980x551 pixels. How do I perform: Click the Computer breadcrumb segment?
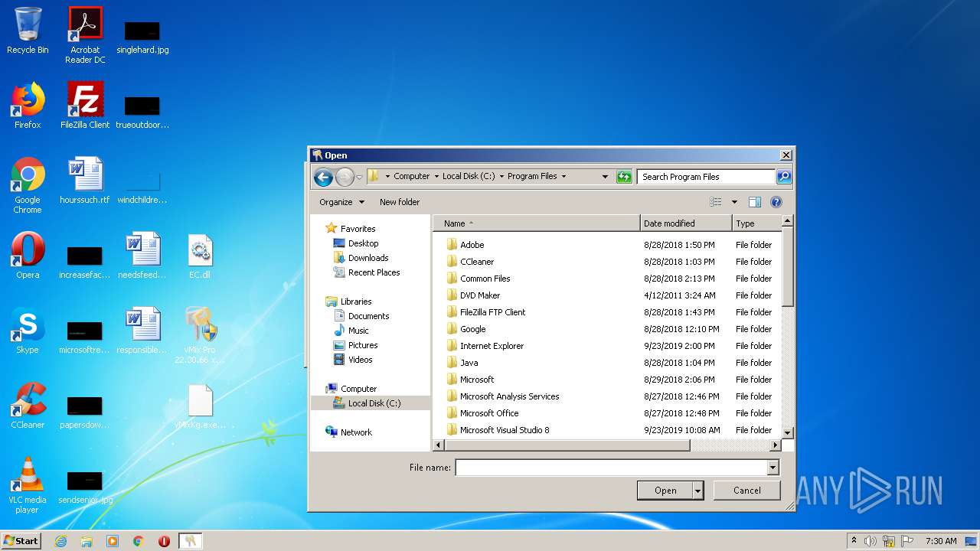(x=411, y=177)
